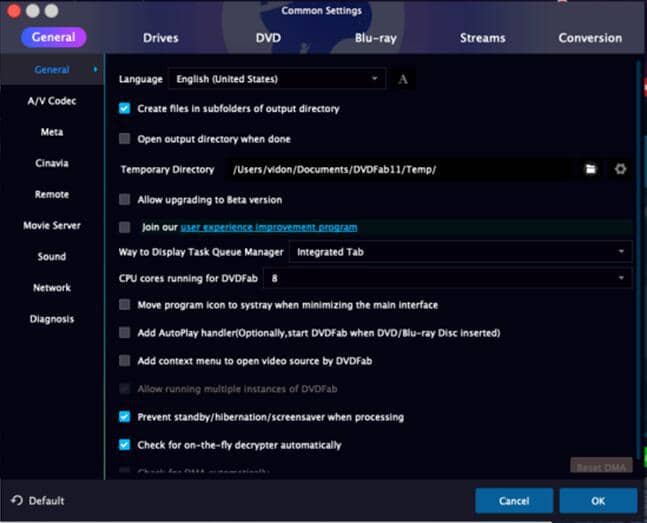Select A/V Codec in the sidebar
This screenshot has height=523, width=647.
[52, 101]
